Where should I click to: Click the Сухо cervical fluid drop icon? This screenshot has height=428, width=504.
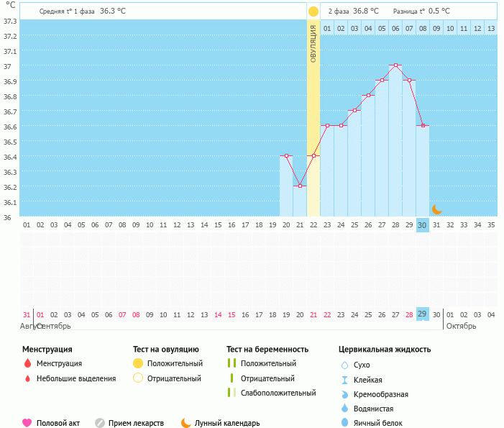tap(344, 365)
